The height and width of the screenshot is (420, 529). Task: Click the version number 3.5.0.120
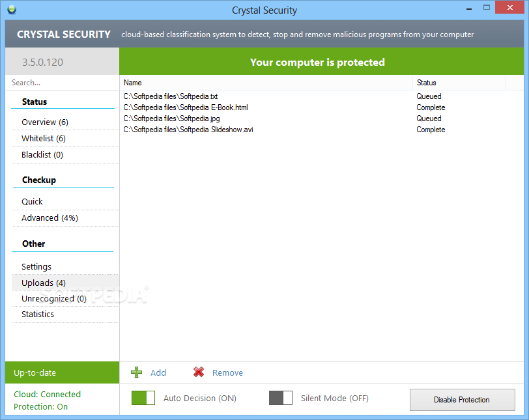coord(42,62)
